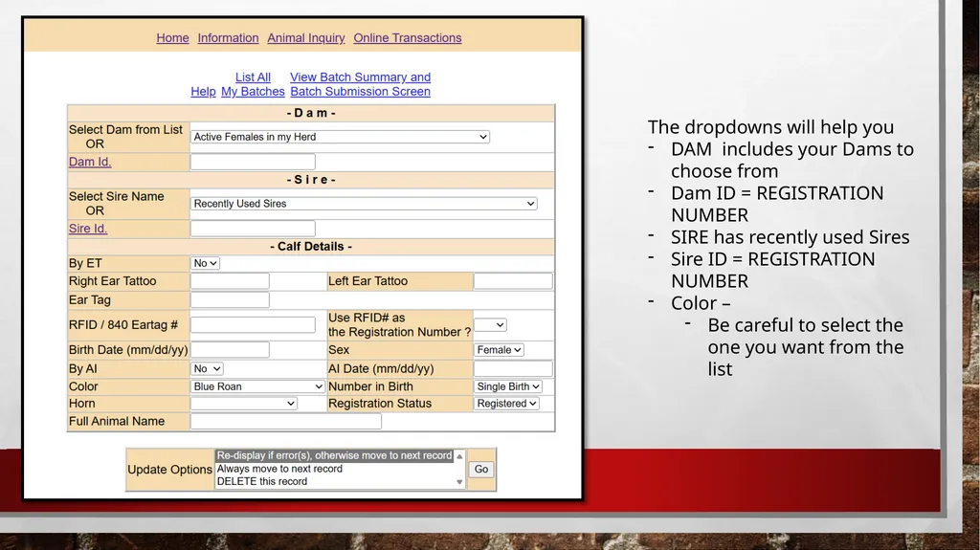
Task: Click the Right Ear Tattoo field
Action: (x=230, y=281)
